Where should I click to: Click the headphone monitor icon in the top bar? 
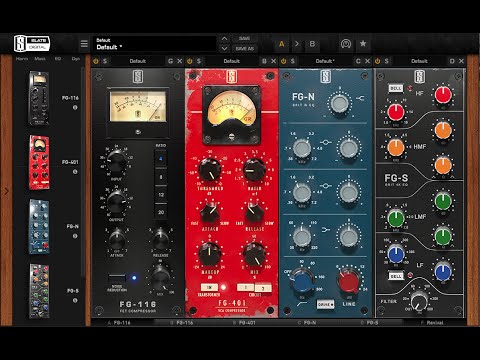coord(346,44)
